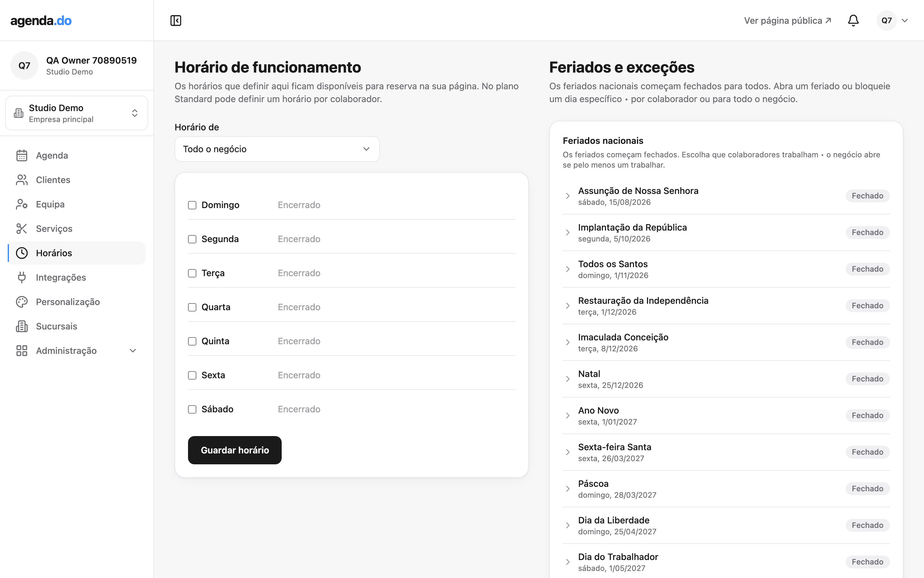This screenshot has width=924, height=578.
Task: Open Integrações in the sidebar
Action: (77, 277)
